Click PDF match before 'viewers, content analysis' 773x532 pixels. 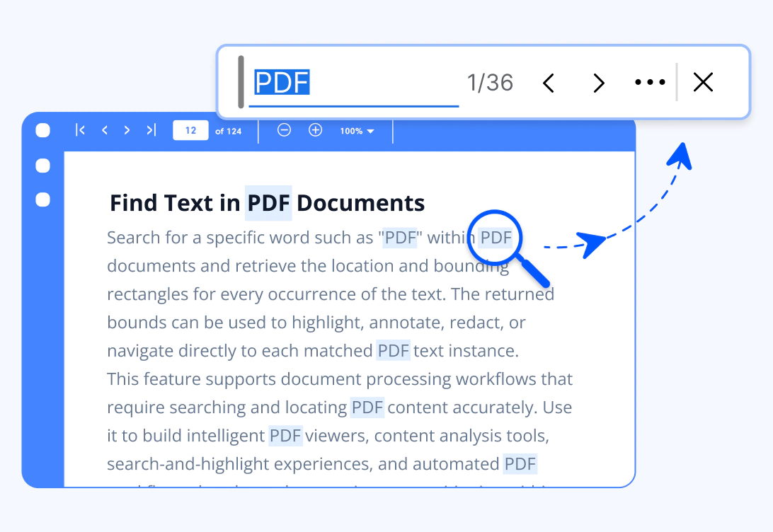coord(285,436)
